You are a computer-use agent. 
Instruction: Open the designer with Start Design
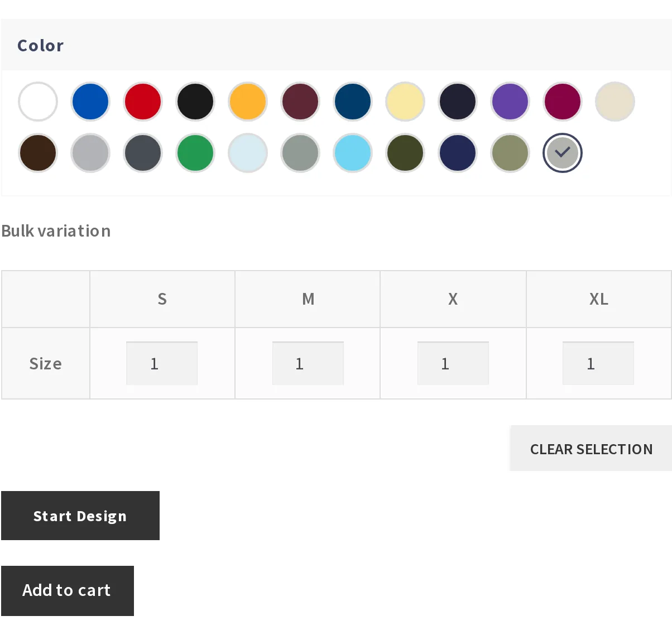point(80,516)
